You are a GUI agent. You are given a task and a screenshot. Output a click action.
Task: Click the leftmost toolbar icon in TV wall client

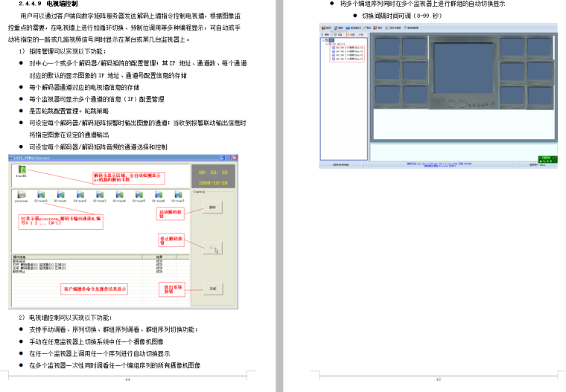(325, 28)
